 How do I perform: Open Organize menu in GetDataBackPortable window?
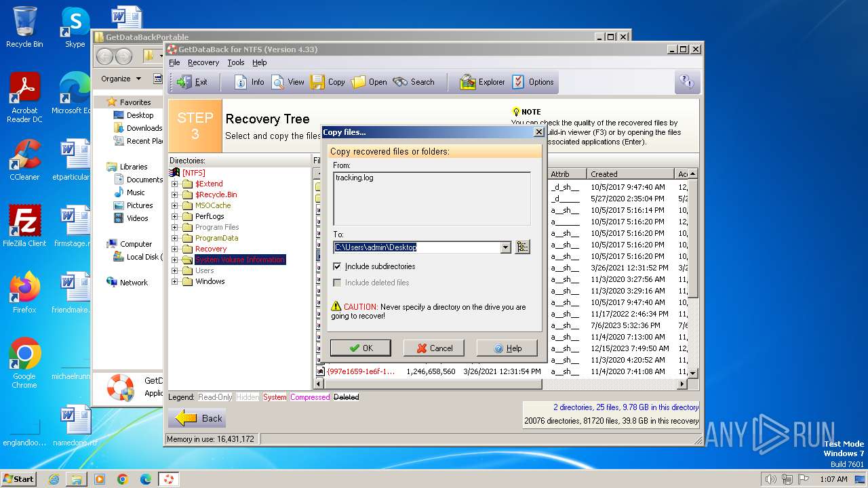point(121,79)
